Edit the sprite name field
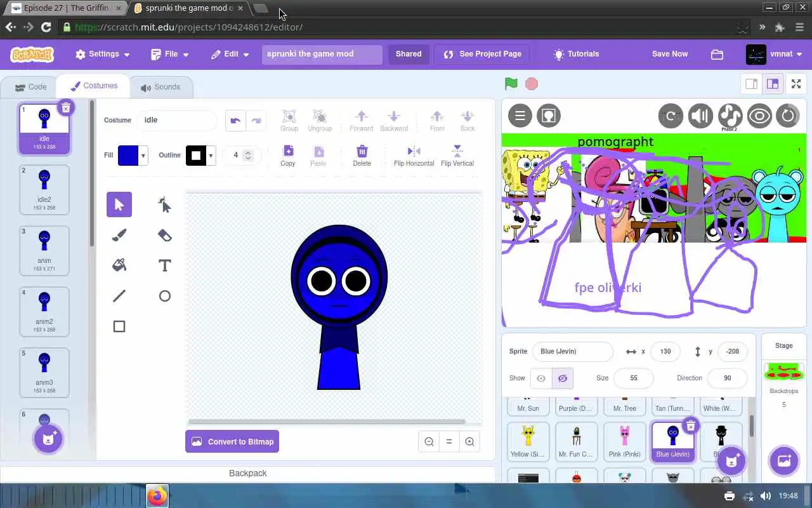 pos(573,351)
